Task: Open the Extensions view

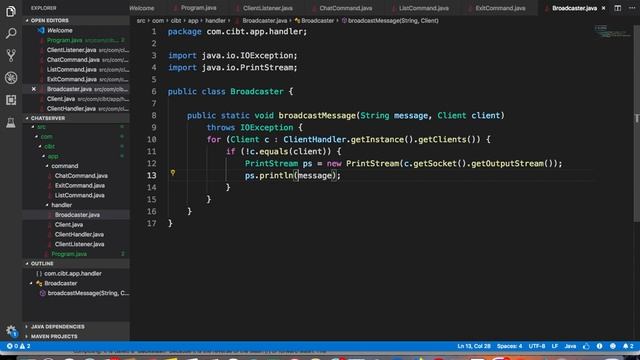Action: pos(11,100)
